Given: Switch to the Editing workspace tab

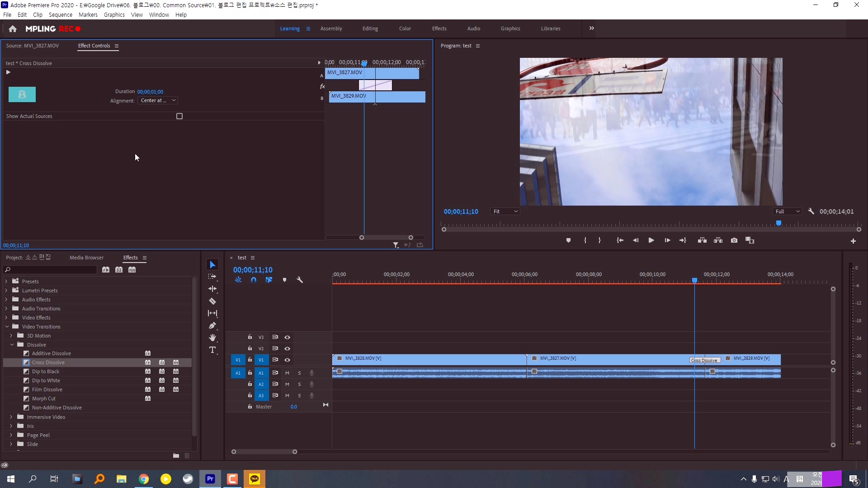Looking at the screenshot, I should click(370, 28).
